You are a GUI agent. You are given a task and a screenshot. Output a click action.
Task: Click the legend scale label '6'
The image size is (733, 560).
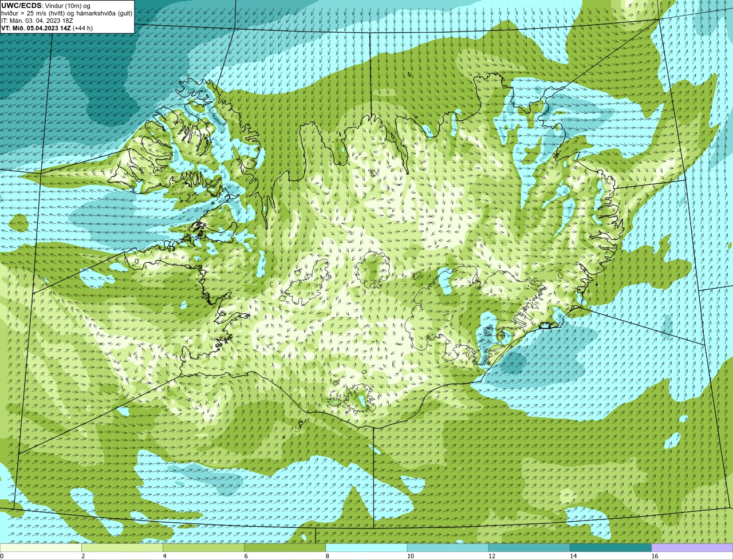click(x=246, y=556)
